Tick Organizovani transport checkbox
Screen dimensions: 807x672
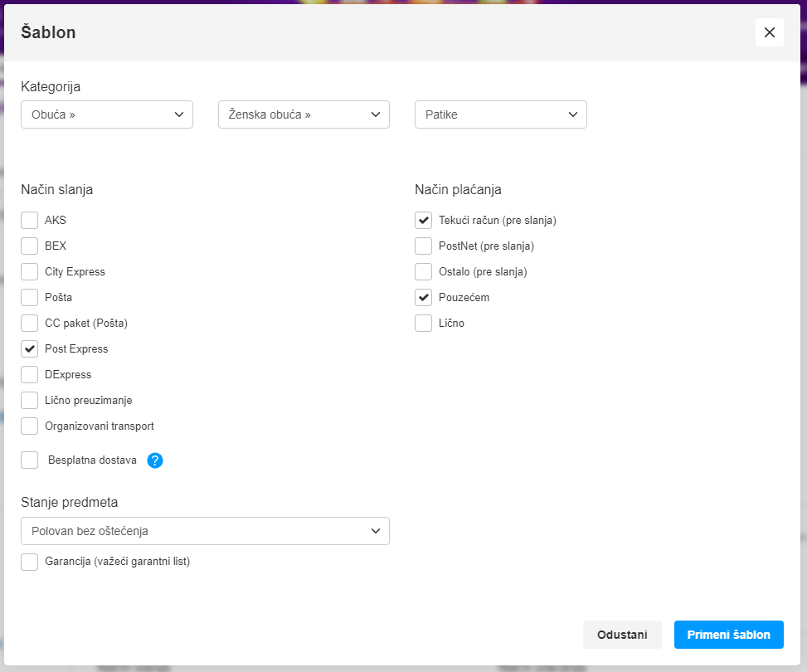tap(29, 426)
